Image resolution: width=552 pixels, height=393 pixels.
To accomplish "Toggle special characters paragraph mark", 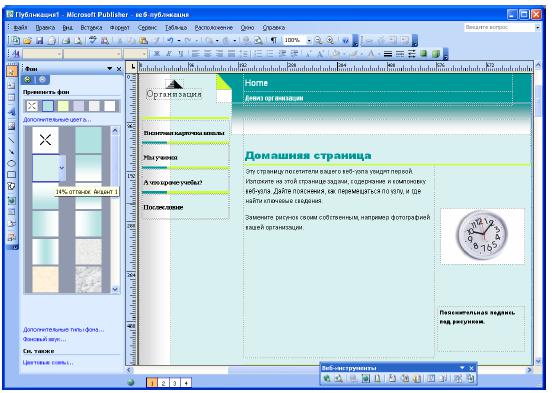I will pos(273,40).
